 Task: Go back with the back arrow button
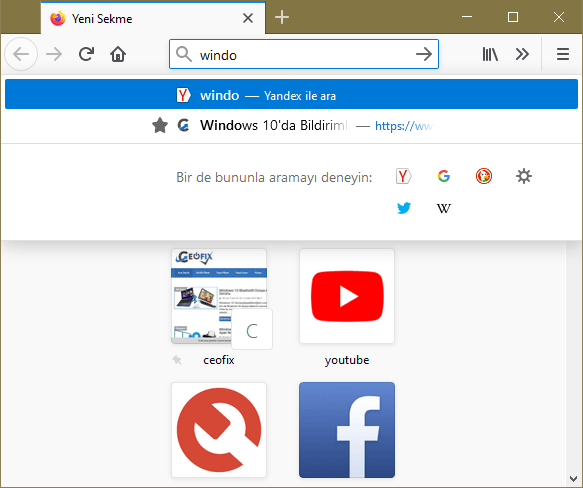coord(21,54)
